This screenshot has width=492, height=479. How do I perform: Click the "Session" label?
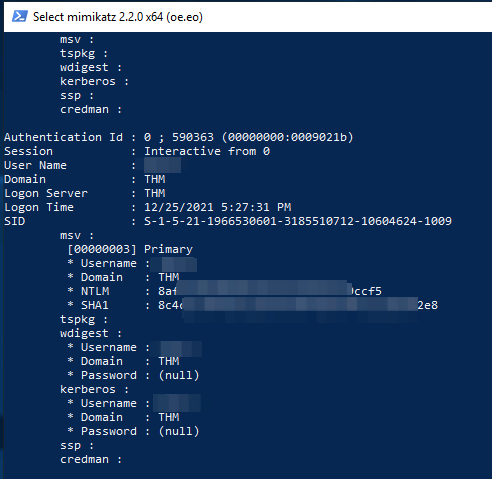28,151
